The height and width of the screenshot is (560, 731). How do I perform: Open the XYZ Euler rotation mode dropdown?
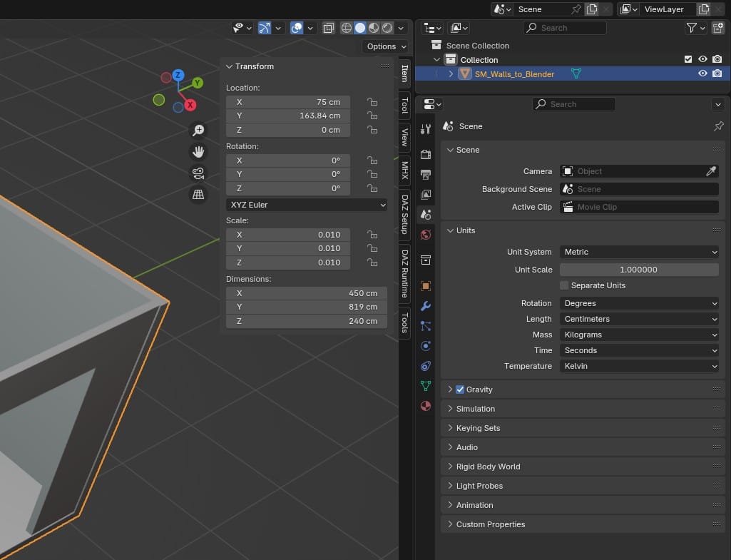(307, 205)
